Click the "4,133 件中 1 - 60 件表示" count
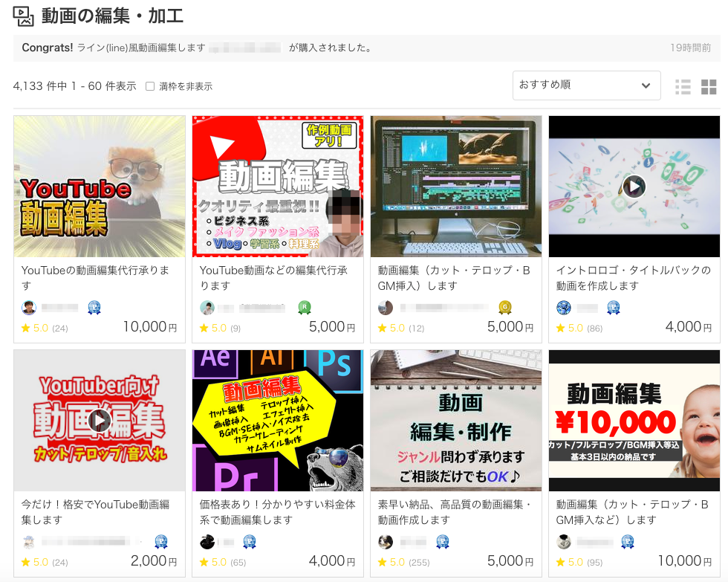The height and width of the screenshot is (582, 728). click(x=75, y=86)
